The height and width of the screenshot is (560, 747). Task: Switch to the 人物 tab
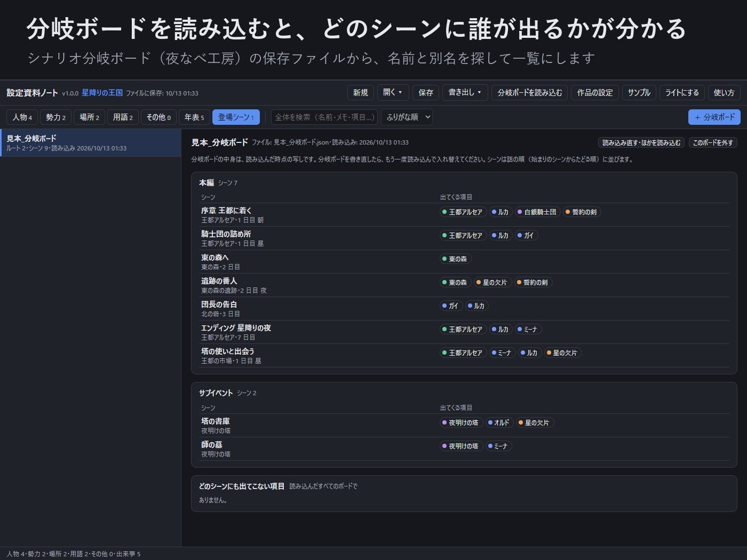point(22,117)
